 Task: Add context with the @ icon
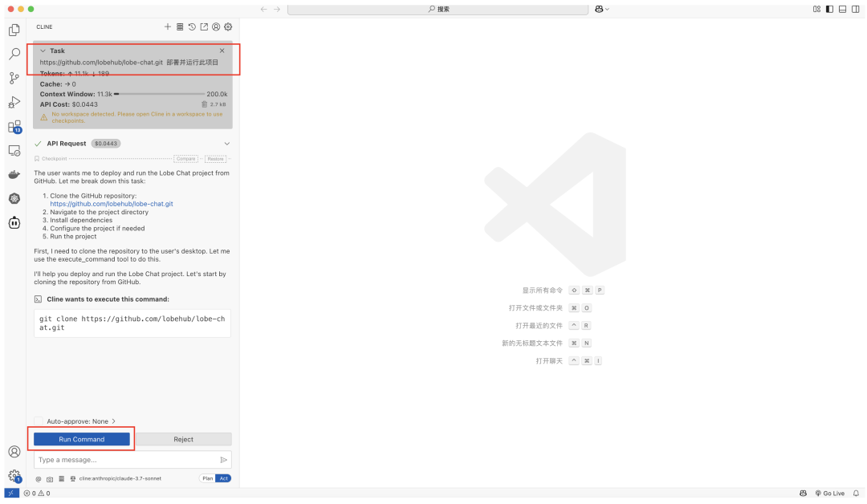point(39,478)
